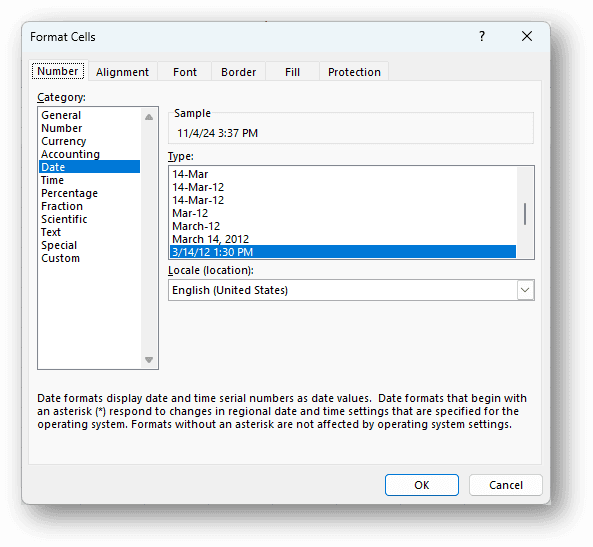Viewport: 593px width, 547px height.
Task: Click Category list scroll down arrow
Action: [149, 359]
